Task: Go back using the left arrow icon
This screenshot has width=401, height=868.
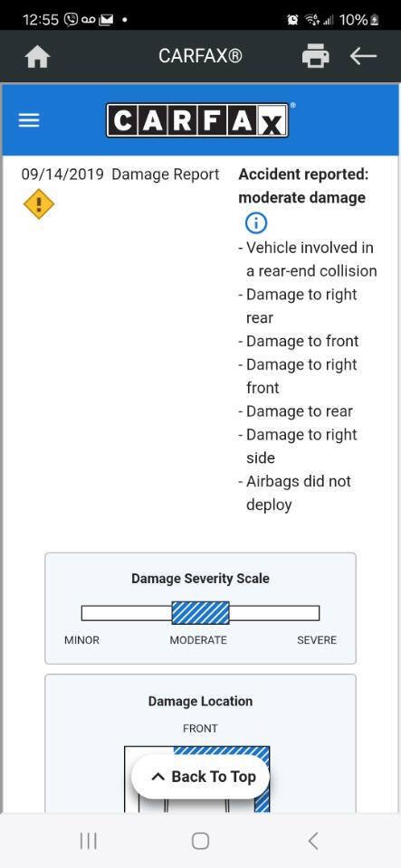Action: [x=363, y=56]
